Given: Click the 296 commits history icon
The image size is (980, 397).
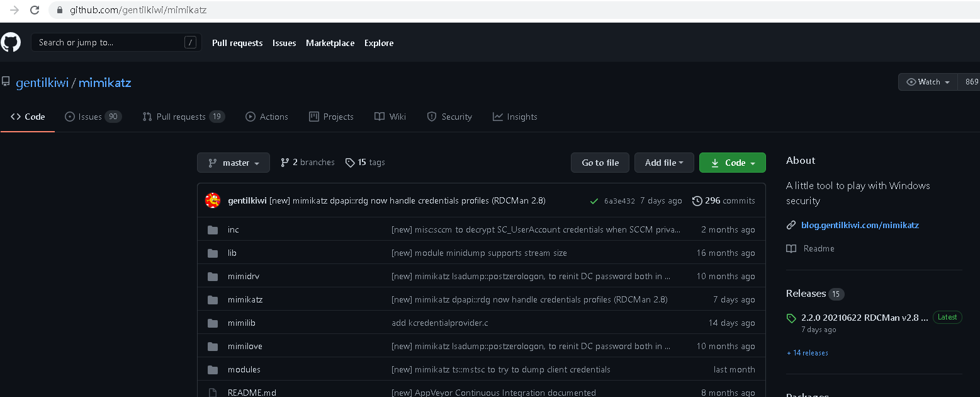Looking at the screenshot, I should pos(697,201).
